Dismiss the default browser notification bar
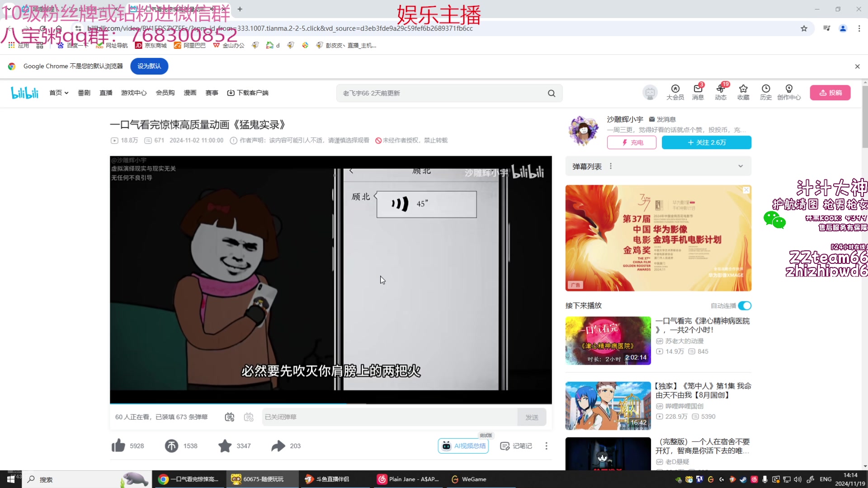868x488 pixels. click(857, 66)
